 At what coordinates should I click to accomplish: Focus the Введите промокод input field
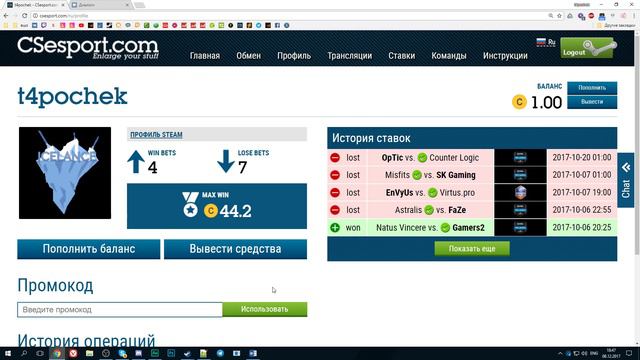pyautogui.click(x=120, y=310)
